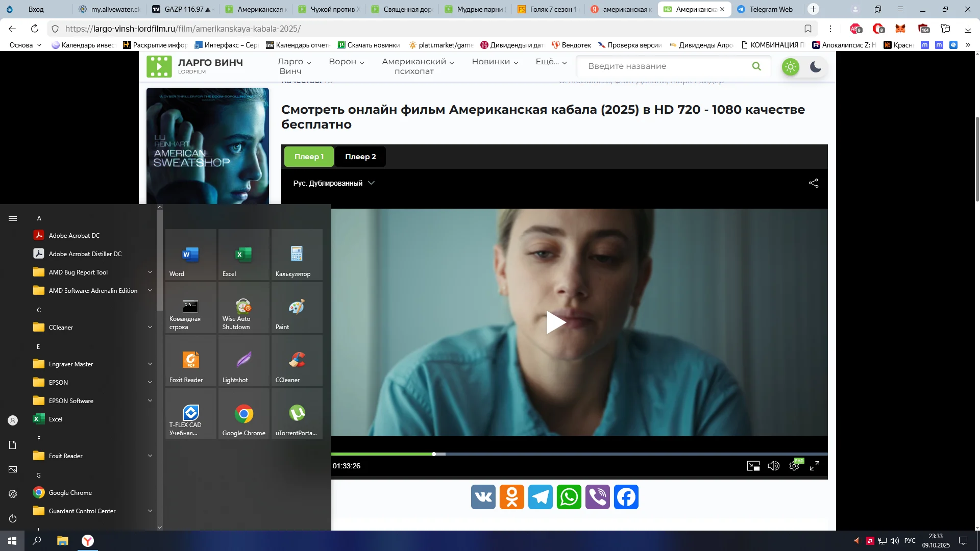This screenshot has width=980, height=551.
Task: Open player quality settings gear
Action: pyautogui.click(x=794, y=466)
